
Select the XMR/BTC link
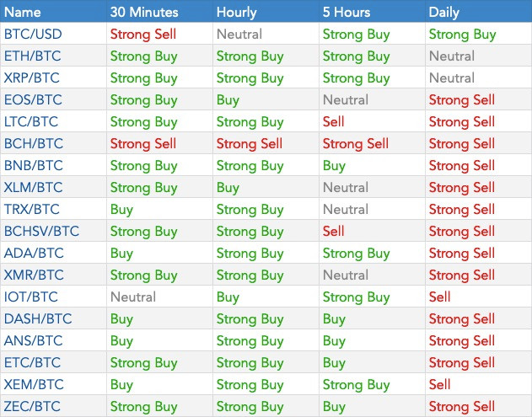(34, 275)
